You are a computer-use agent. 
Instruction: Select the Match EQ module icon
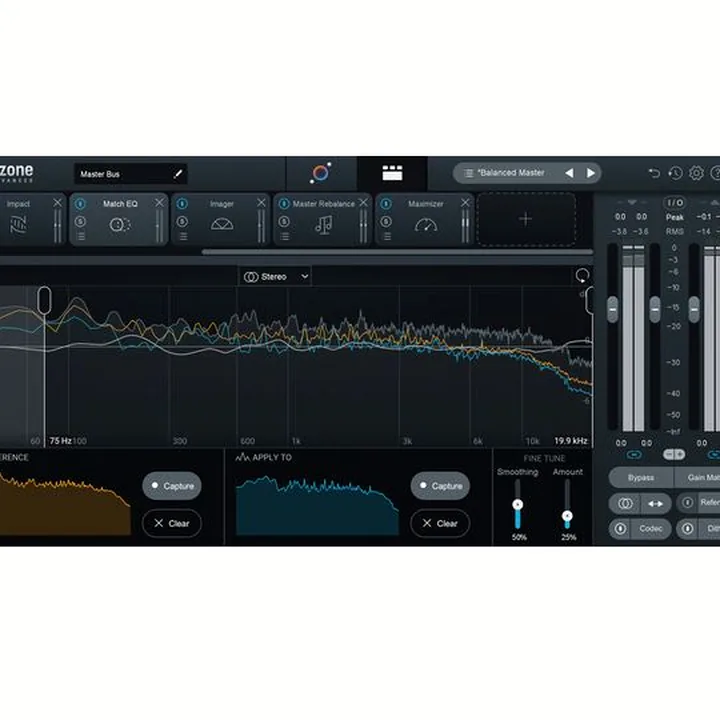coord(120,225)
